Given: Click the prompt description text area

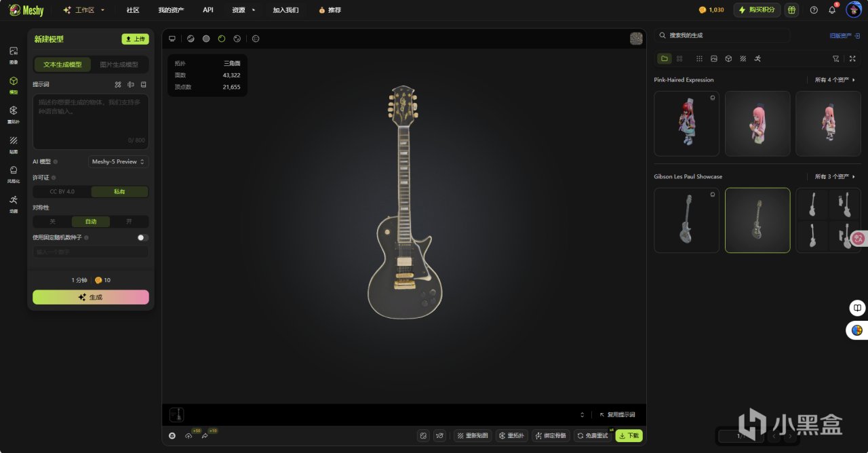Looking at the screenshot, I should click(91, 121).
